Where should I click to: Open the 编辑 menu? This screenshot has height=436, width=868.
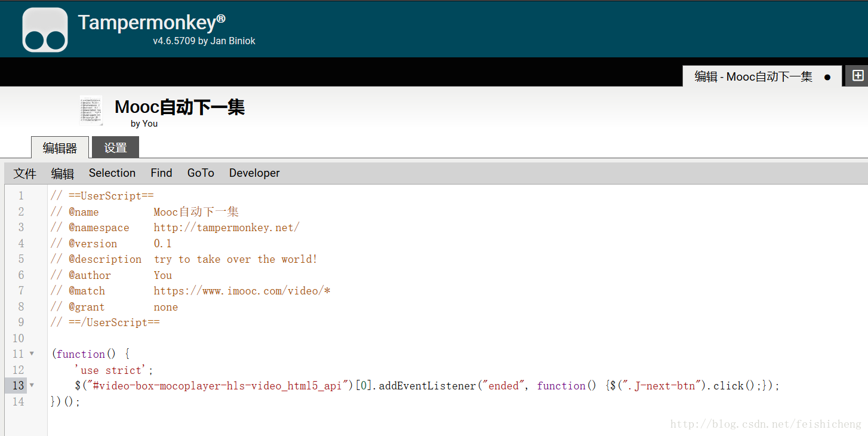63,173
